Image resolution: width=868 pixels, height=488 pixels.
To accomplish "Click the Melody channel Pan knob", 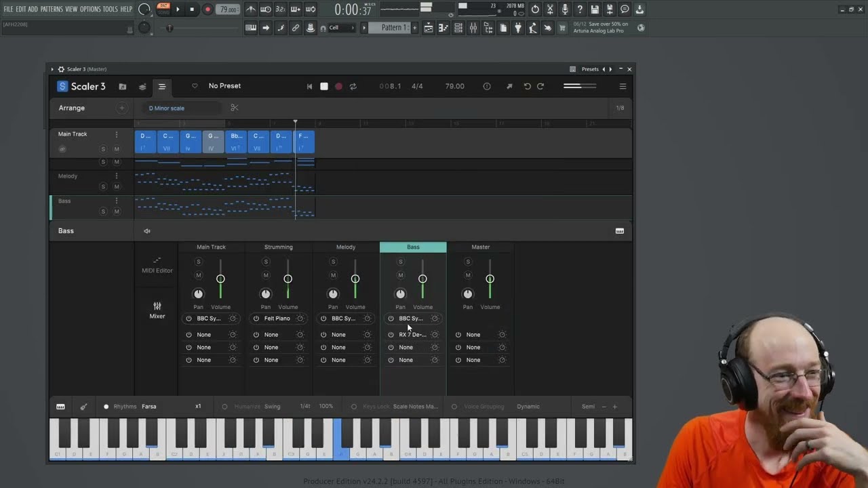I will point(333,294).
